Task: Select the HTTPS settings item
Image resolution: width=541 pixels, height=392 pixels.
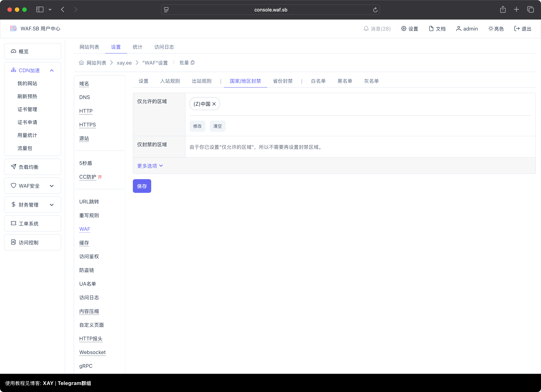Action: click(x=88, y=125)
